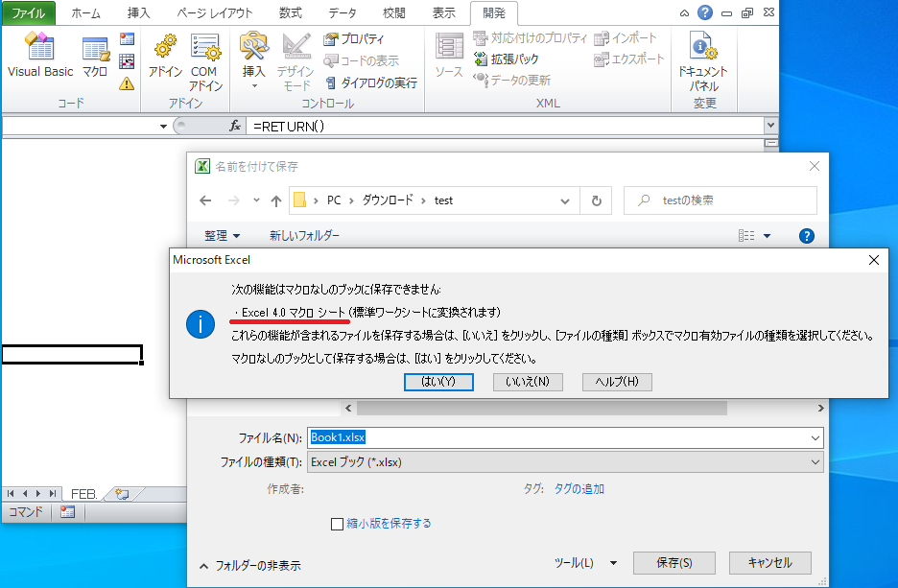This screenshot has height=588, width=898.
Task: Open COM アドイン dialog
Action: coord(205,61)
